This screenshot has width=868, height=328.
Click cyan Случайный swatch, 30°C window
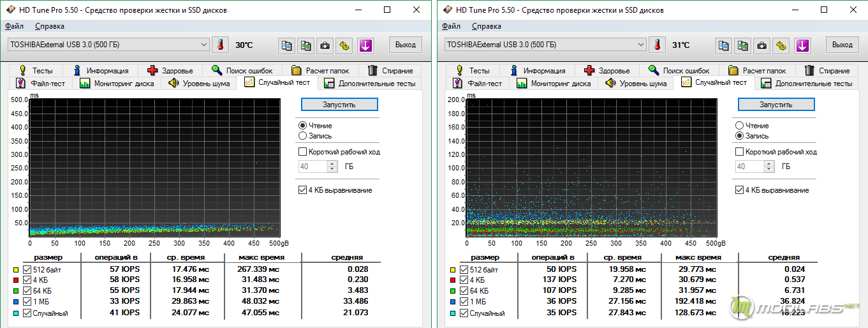[17, 313]
